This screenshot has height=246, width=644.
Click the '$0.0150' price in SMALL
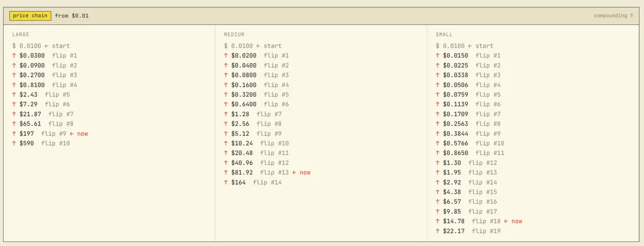(x=456, y=55)
